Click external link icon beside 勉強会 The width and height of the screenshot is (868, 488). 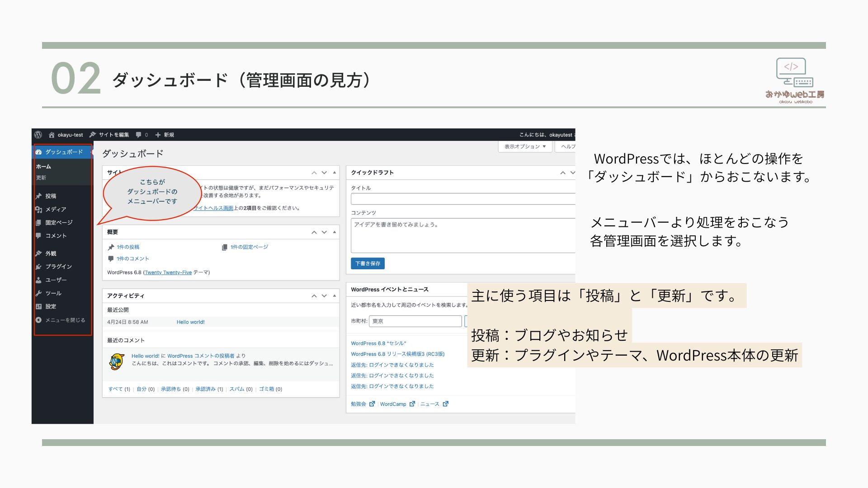coord(372,404)
